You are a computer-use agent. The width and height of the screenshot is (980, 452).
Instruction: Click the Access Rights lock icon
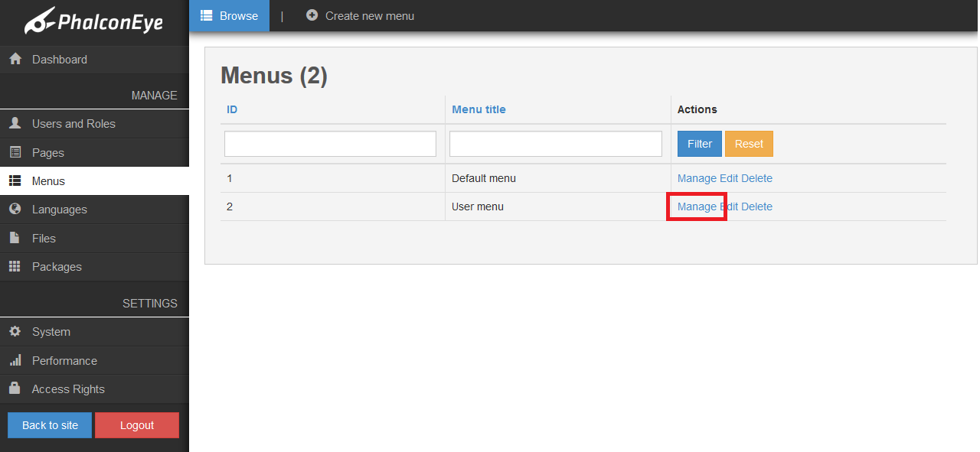(x=15, y=389)
